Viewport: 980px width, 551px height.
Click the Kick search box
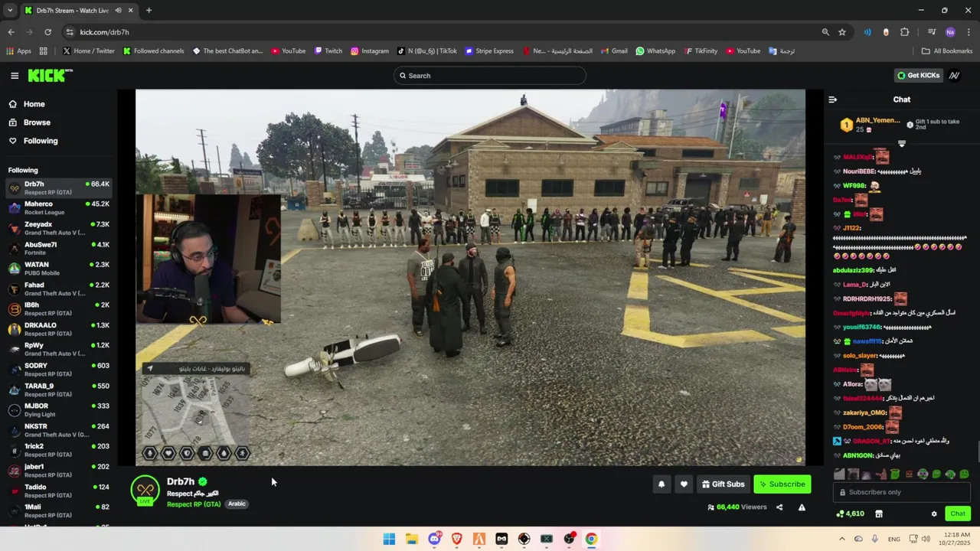[490, 76]
